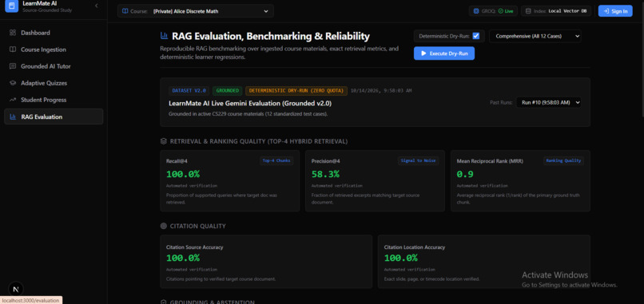Click the LearnMate AI Live Gemini Evaluation title

(x=250, y=104)
